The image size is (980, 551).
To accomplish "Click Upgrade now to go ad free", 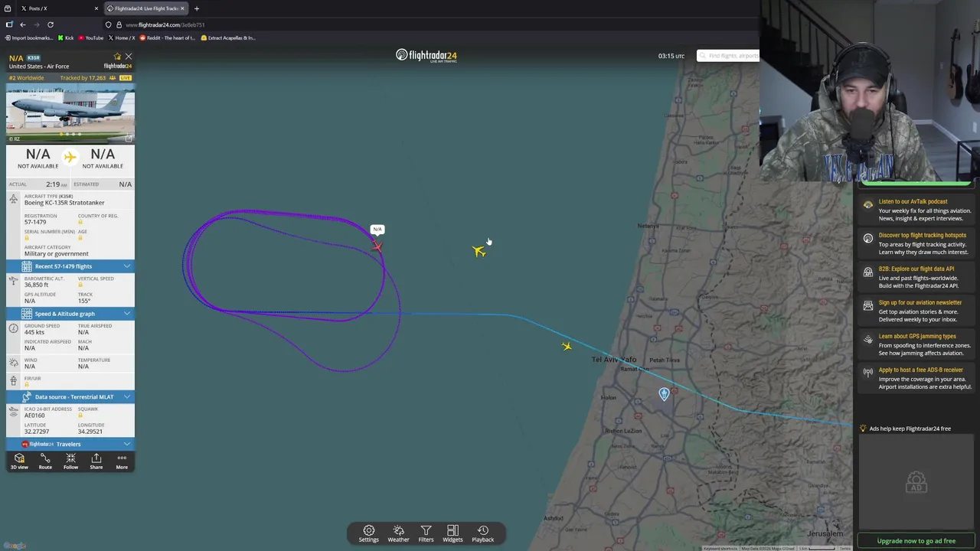I will pos(916,541).
